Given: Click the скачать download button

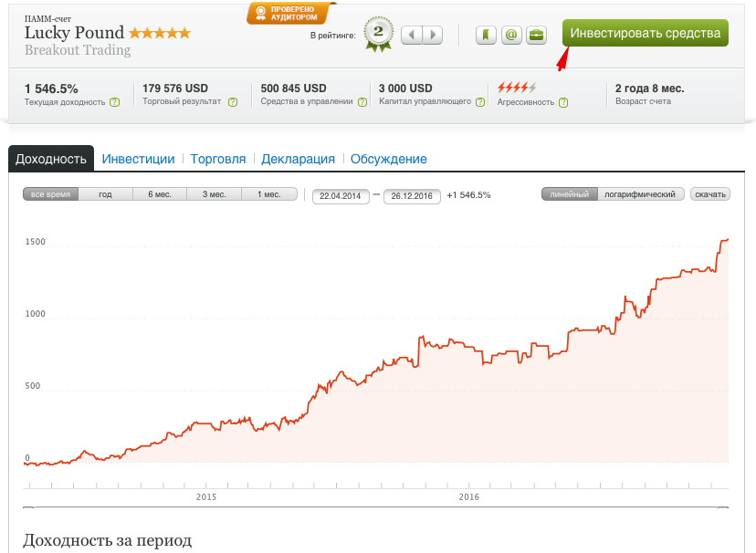Looking at the screenshot, I should point(709,194).
